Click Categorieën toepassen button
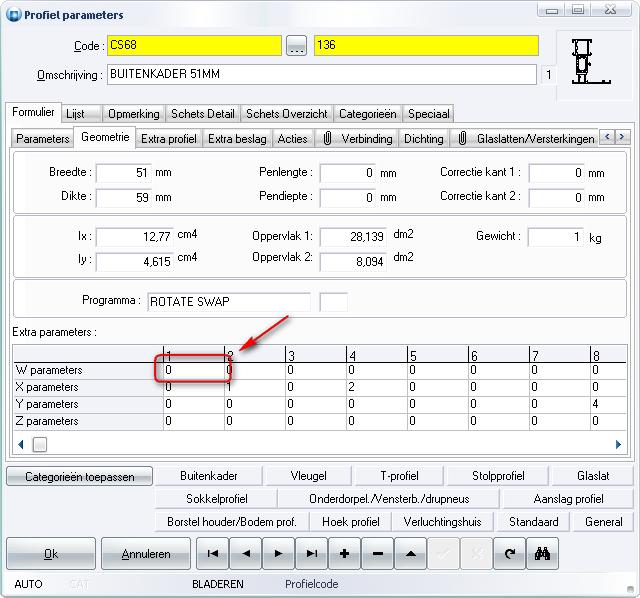The width and height of the screenshot is (640, 598). click(x=80, y=476)
